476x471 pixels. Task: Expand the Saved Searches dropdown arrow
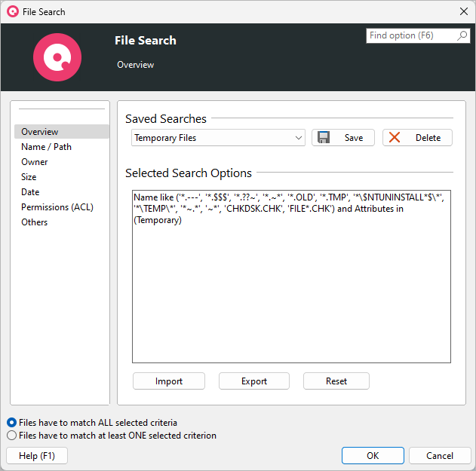pyautogui.click(x=299, y=138)
